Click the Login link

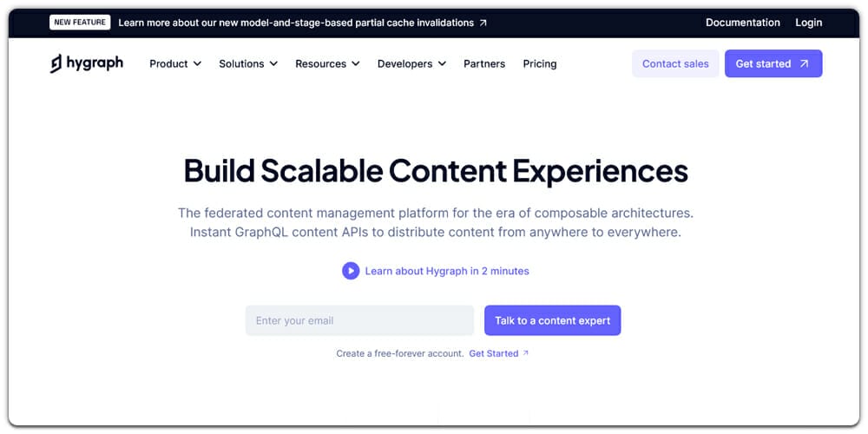[808, 23]
